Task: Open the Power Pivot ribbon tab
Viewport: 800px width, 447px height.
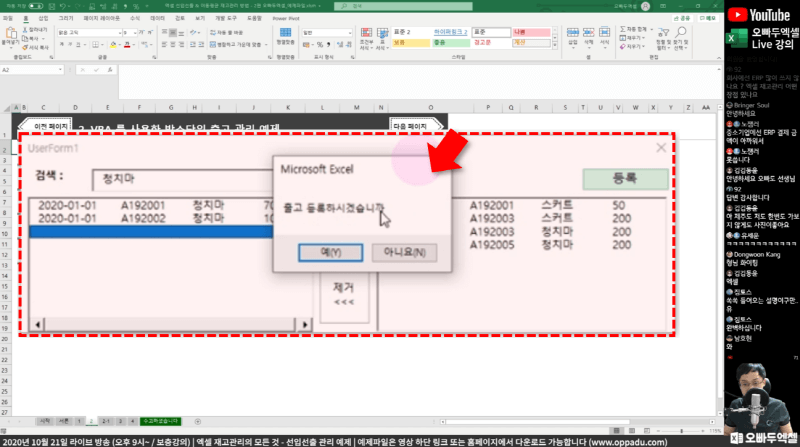Action: 285,18
